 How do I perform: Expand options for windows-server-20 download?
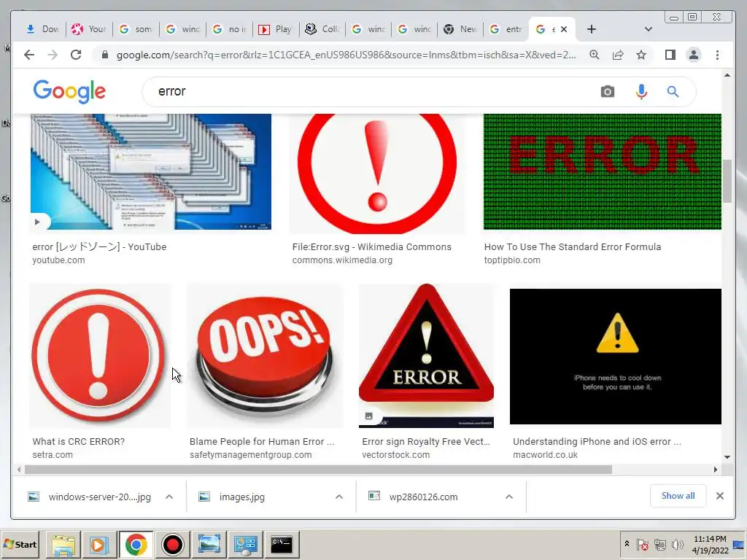169,497
